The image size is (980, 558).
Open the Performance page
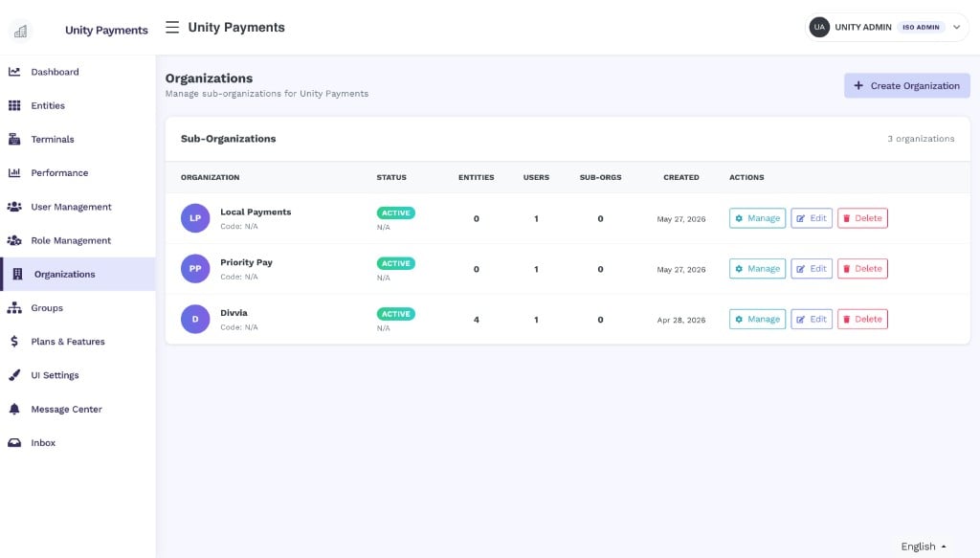coord(78,173)
